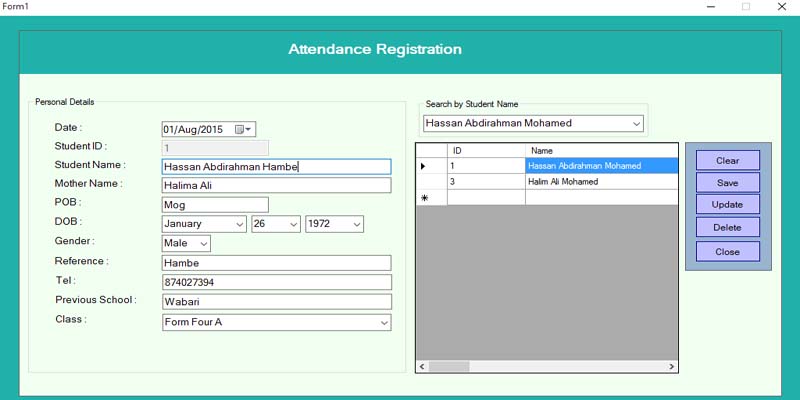Click the grid's right scroll arrow
Viewport: 800px width, 400px height.
pyautogui.click(x=671, y=366)
